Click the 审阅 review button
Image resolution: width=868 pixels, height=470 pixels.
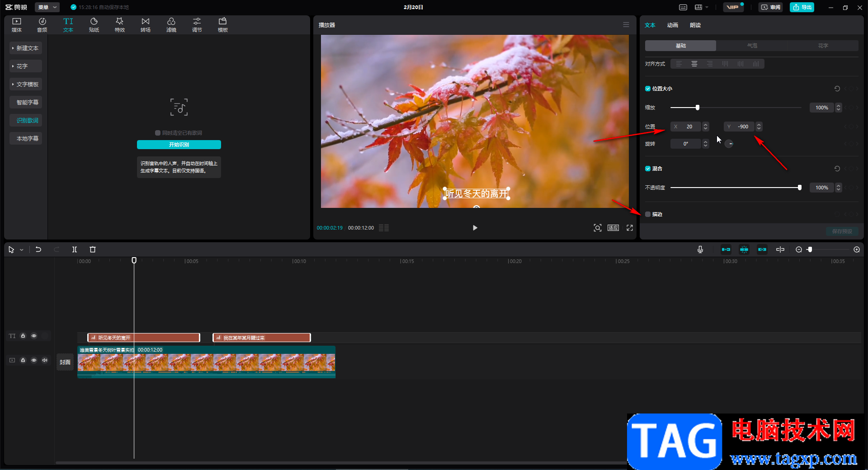(x=771, y=7)
